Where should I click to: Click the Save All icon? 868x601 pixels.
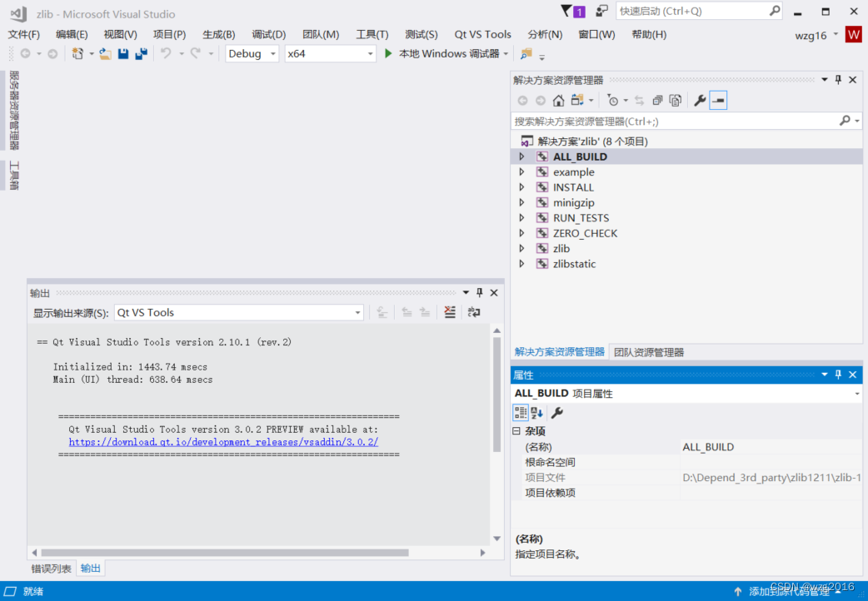pyautogui.click(x=142, y=53)
